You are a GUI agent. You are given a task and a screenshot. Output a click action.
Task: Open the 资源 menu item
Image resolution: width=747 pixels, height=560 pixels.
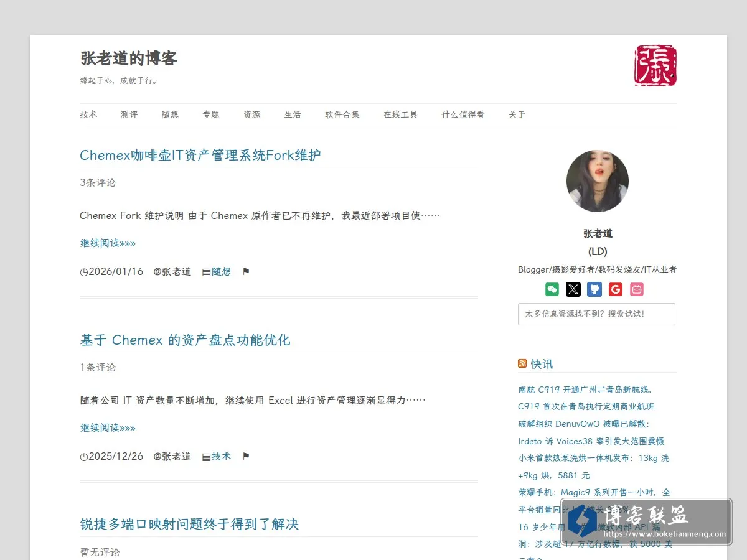coord(252,114)
